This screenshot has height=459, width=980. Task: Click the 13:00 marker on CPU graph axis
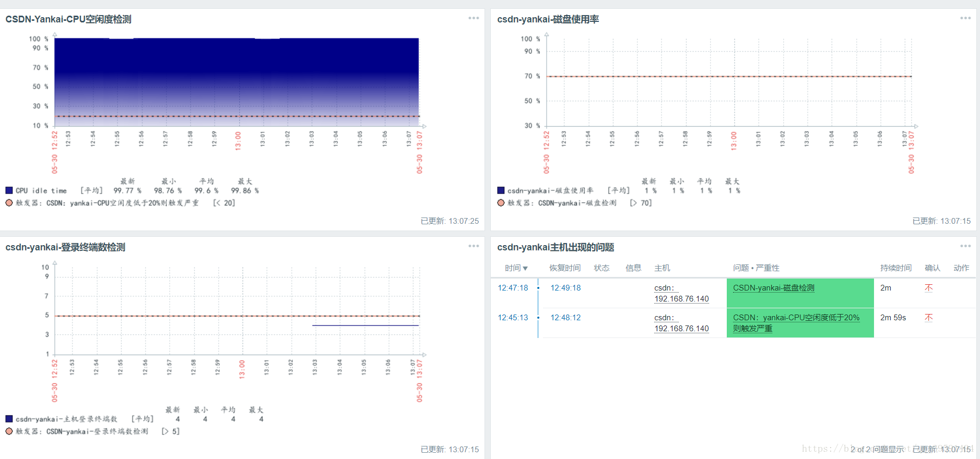pyautogui.click(x=238, y=141)
